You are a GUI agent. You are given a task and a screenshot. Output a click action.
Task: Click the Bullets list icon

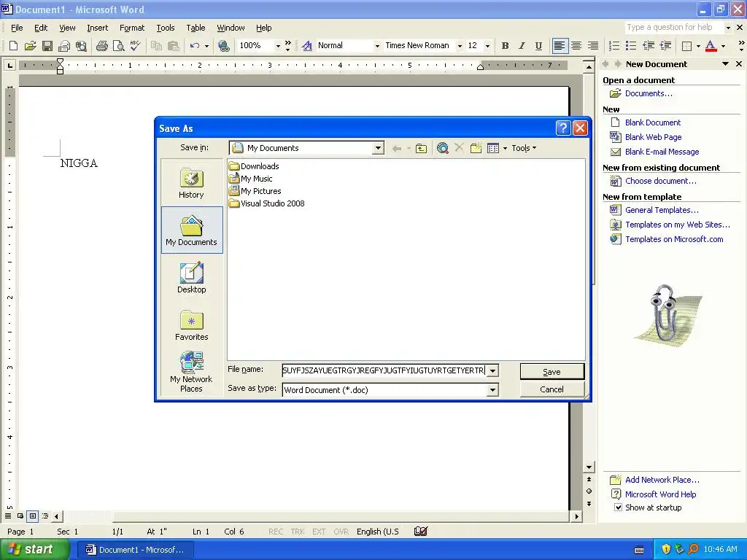pos(631,46)
